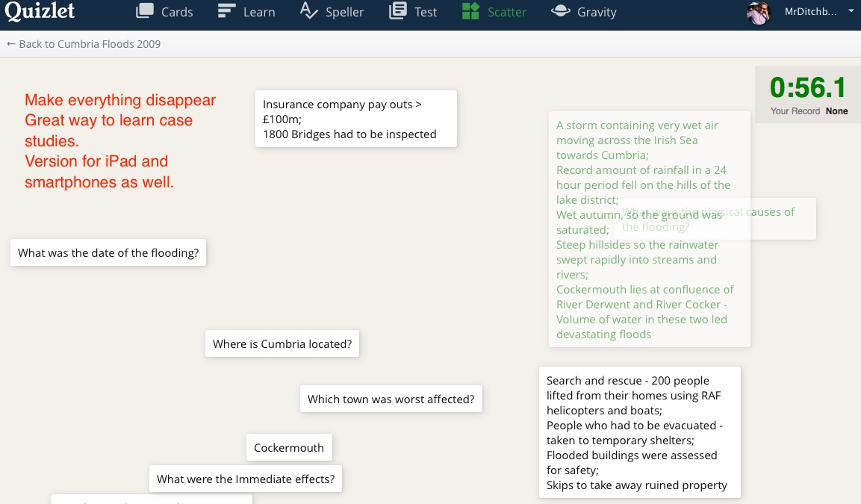Select the 'Where is Cumbria located?' card
861x504 pixels.
pyautogui.click(x=282, y=343)
